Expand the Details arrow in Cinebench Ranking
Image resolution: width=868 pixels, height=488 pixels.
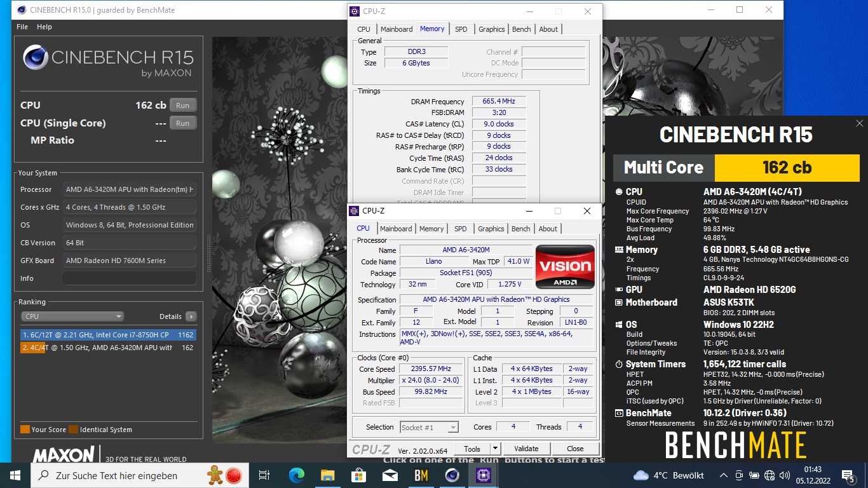tap(191, 316)
